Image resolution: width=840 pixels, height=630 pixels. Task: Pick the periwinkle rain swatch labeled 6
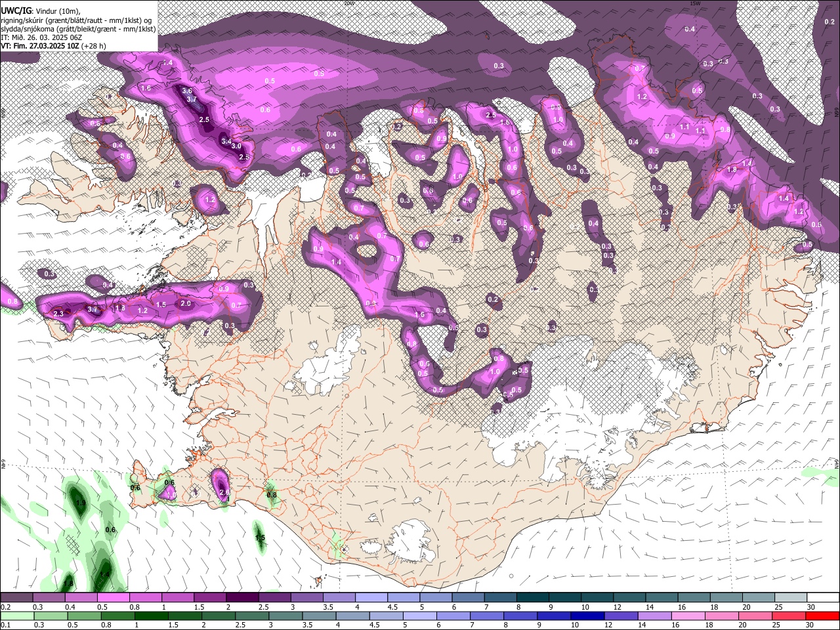coord(453,616)
